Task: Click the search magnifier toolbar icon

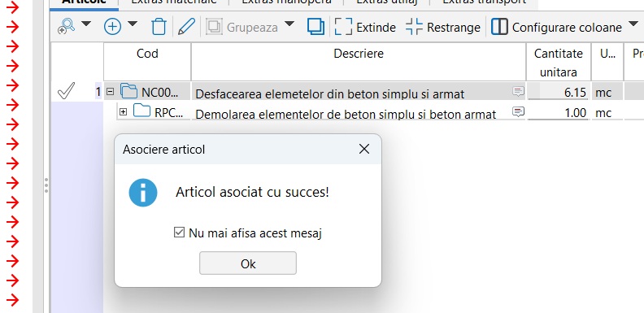Action: (x=66, y=27)
